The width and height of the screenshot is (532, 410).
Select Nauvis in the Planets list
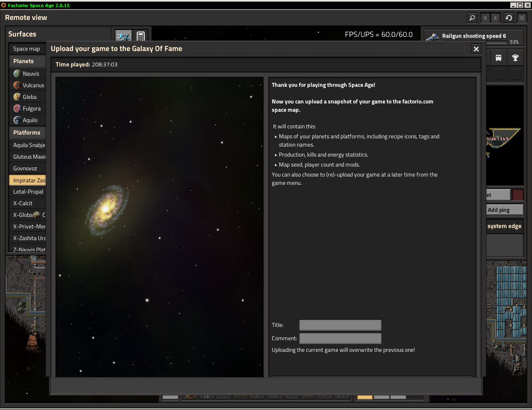[27, 74]
